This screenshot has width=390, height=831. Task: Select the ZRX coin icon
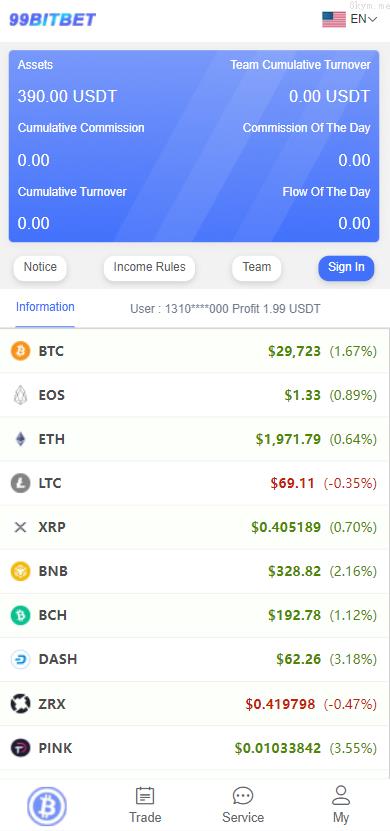[x=20, y=704]
